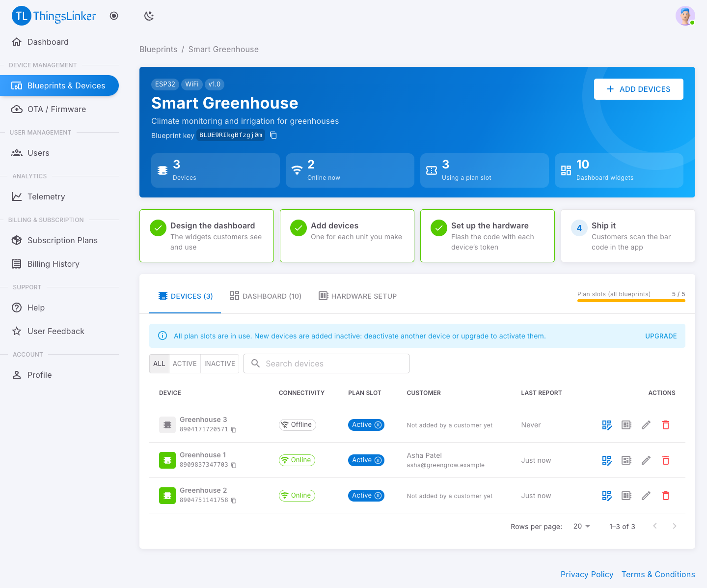This screenshot has width=707, height=588.
Task: Filter the device list to INACTIVE
Action: pos(219,364)
